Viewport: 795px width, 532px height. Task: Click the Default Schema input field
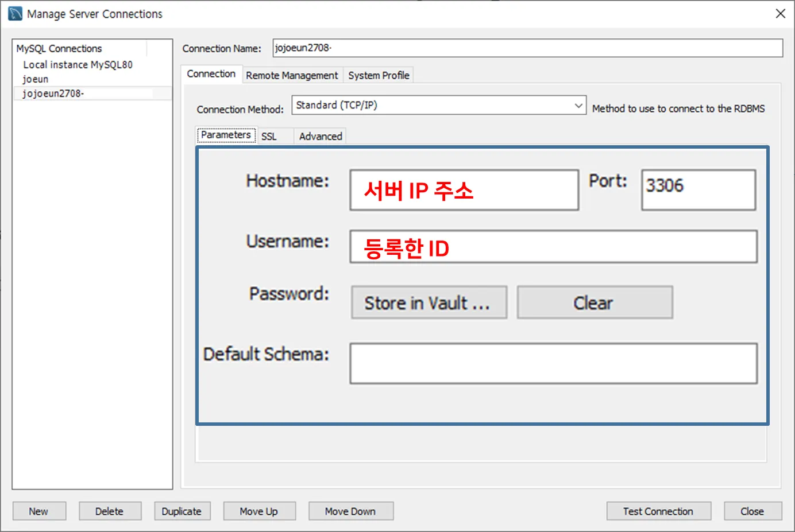(x=554, y=363)
